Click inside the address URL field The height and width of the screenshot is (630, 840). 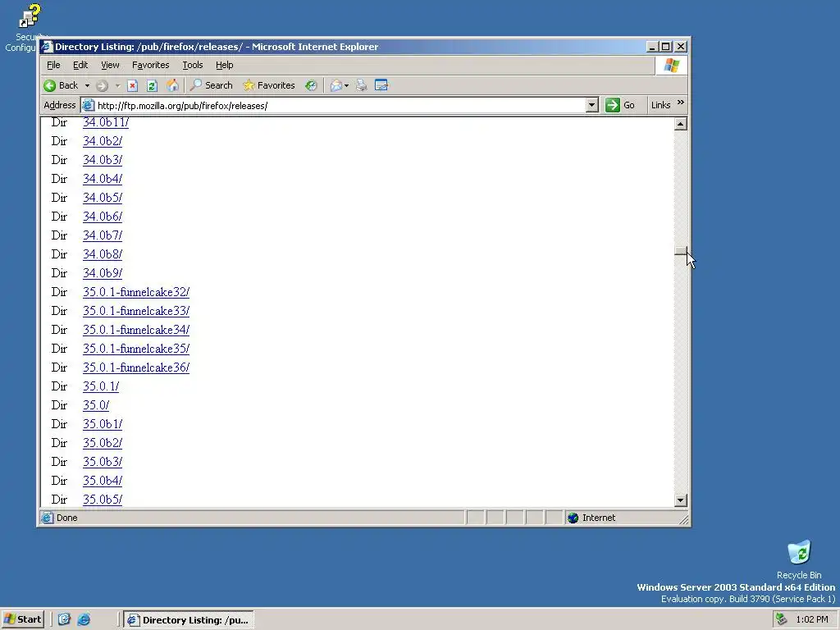click(x=340, y=106)
